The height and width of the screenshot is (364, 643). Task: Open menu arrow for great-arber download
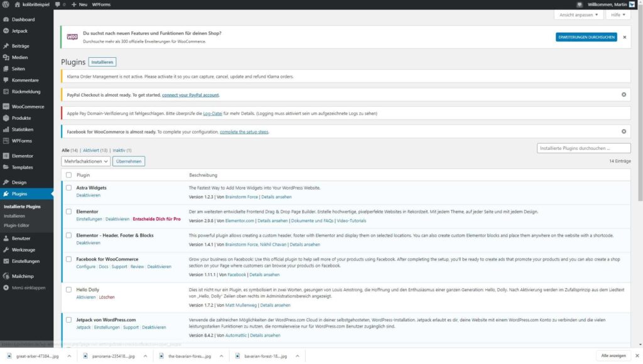(69, 356)
